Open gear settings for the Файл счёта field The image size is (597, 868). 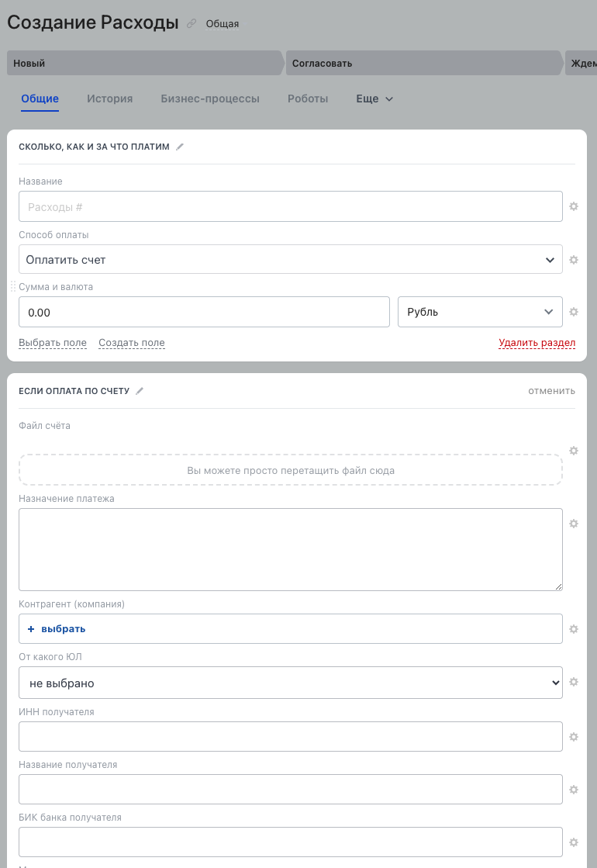pyautogui.click(x=574, y=451)
